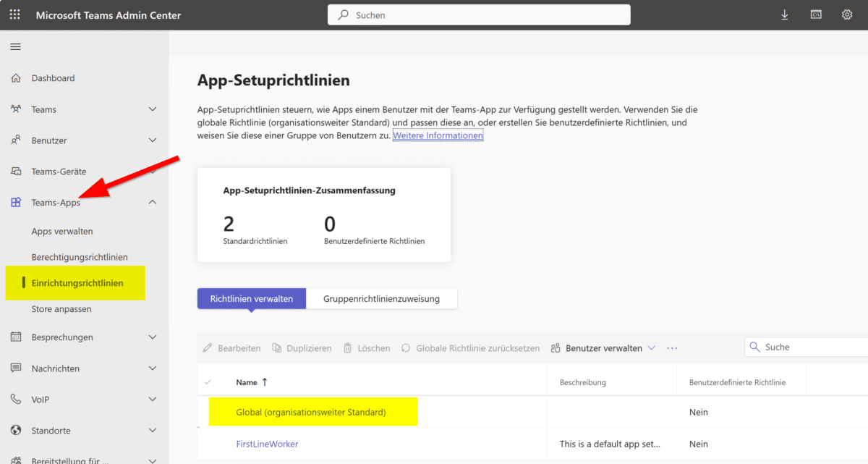This screenshot has width=868, height=464.
Task: Collapse the Teams-Apps section chevron
Action: (152, 203)
